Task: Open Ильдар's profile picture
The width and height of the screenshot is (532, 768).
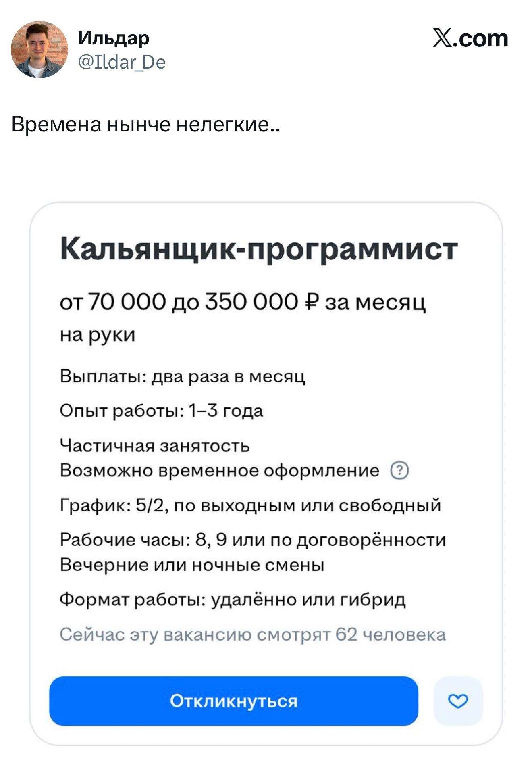Action: tap(39, 50)
